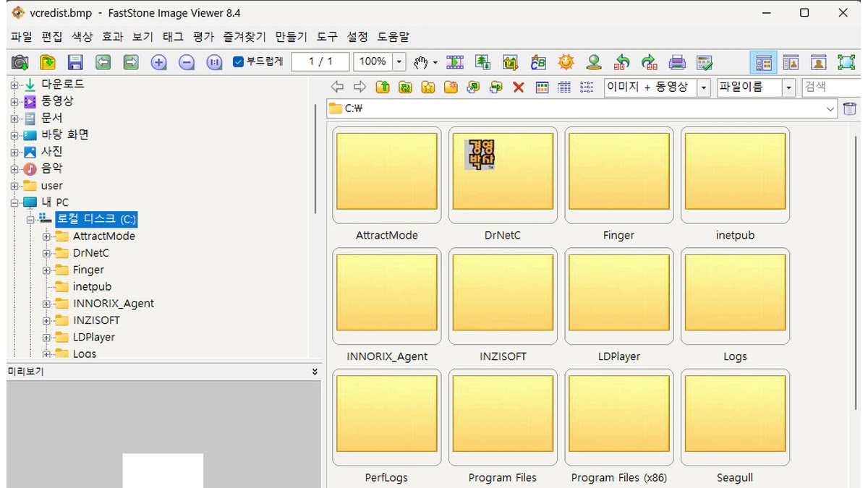Click the copy to folder icon
868x488 pixels.
tap(473, 87)
